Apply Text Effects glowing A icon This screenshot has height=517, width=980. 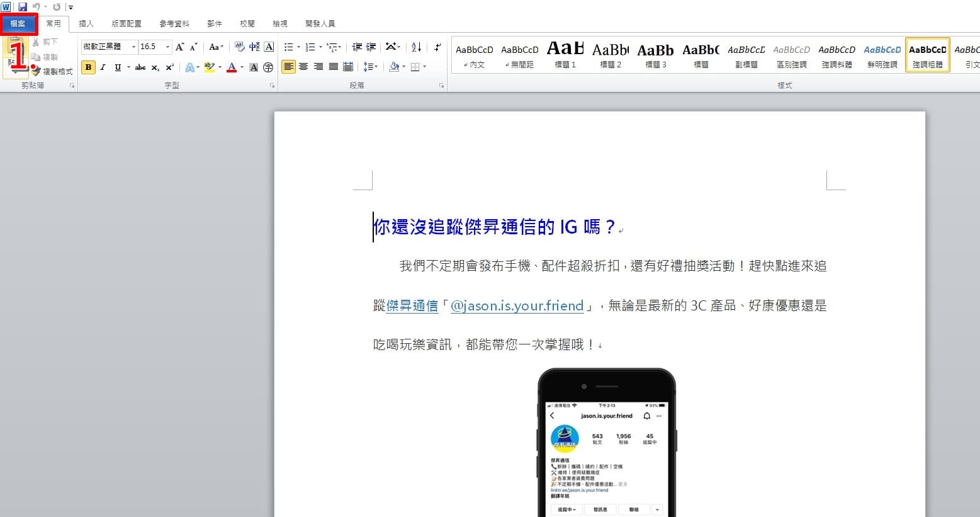189,67
